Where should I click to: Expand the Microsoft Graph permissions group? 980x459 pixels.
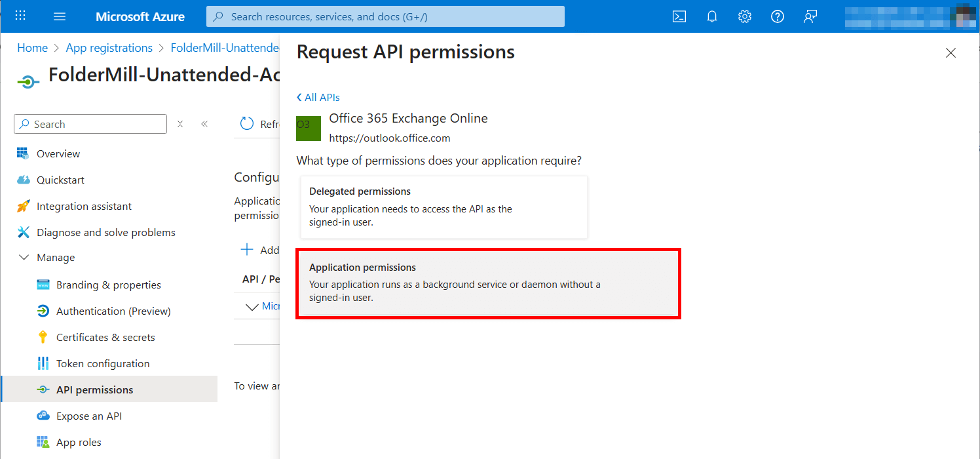[253, 306]
